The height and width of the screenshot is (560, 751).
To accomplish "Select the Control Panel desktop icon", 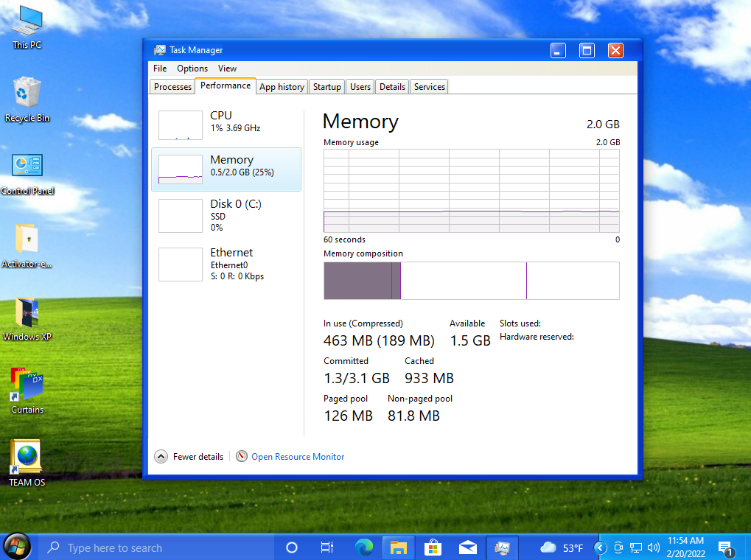I will (27, 174).
